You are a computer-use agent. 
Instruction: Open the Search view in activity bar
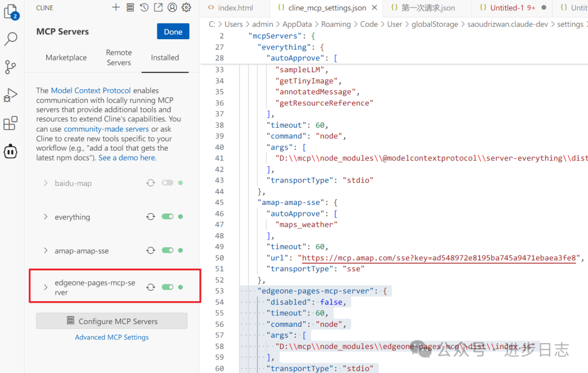click(10, 39)
